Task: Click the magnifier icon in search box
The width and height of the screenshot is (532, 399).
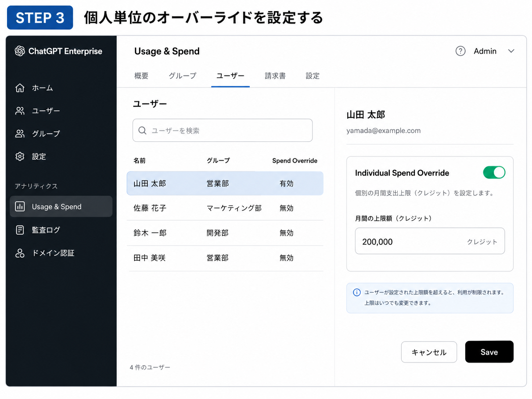Action: coord(142,130)
